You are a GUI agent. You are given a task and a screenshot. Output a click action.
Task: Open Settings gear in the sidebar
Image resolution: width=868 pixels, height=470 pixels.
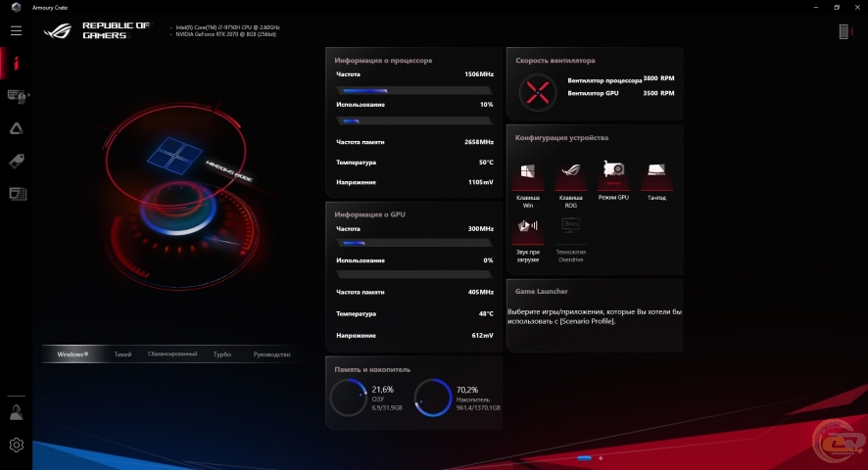[16, 445]
